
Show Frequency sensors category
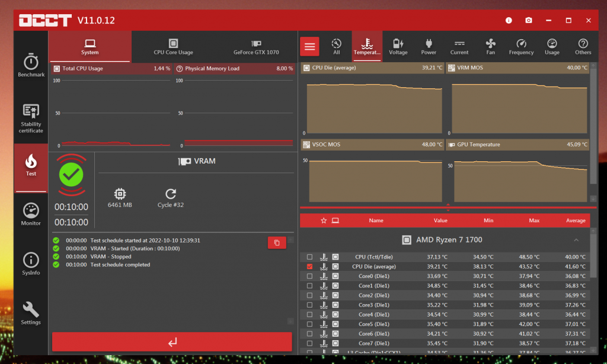[x=521, y=47]
